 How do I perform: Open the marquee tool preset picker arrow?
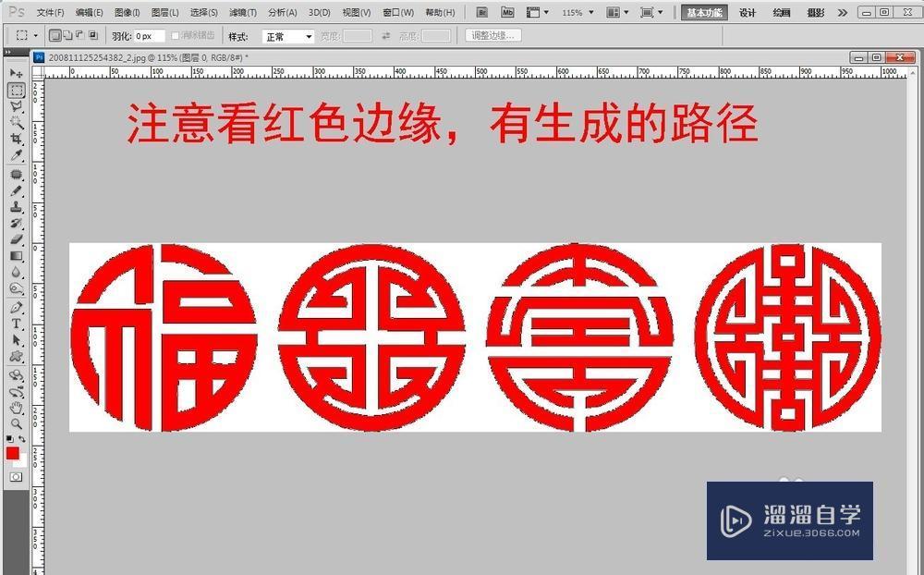35,36
